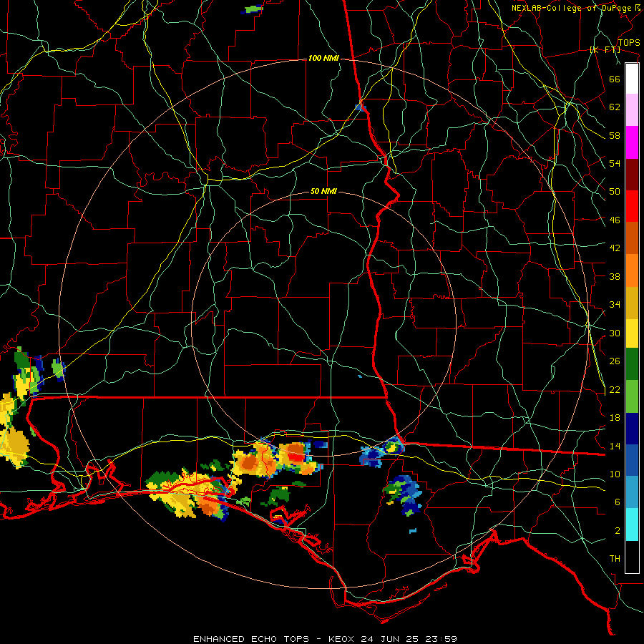The height and width of the screenshot is (644, 644).
Task: Click the '6' legend value
Action: click(x=618, y=502)
